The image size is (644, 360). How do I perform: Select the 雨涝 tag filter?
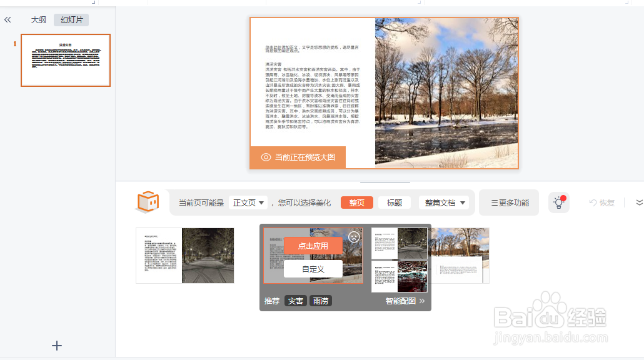coord(320,300)
